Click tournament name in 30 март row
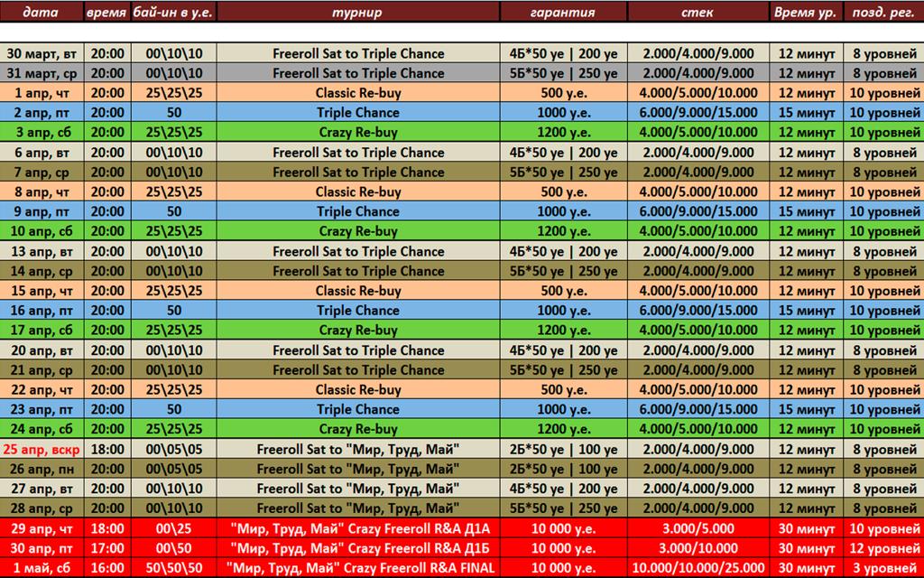The height and width of the screenshot is (578, 924). pos(358,53)
